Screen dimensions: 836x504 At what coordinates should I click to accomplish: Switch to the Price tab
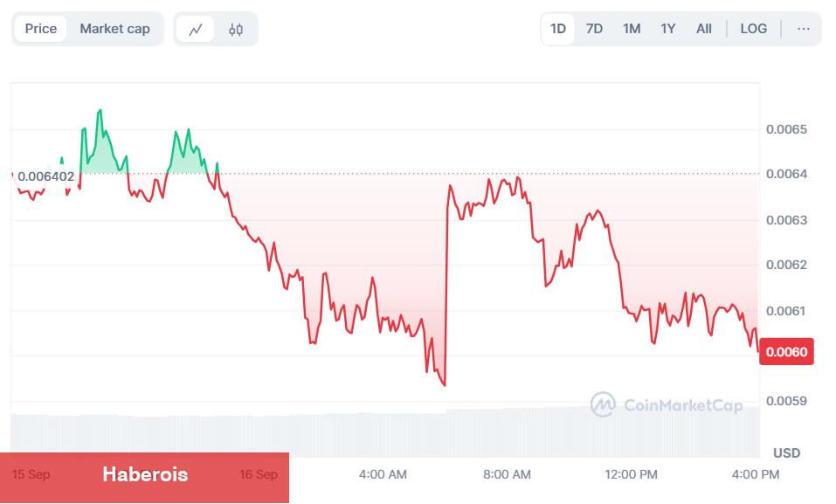[x=40, y=29]
